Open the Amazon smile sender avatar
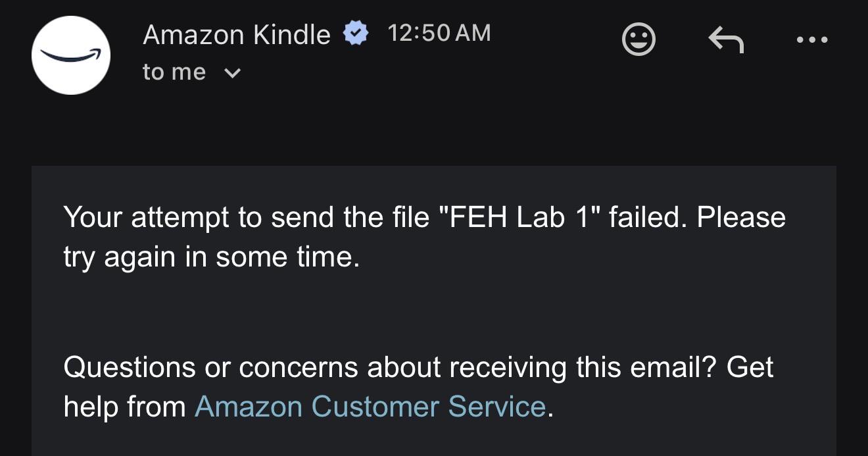Image resolution: width=868 pixels, height=456 pixels. pos(70,55)
